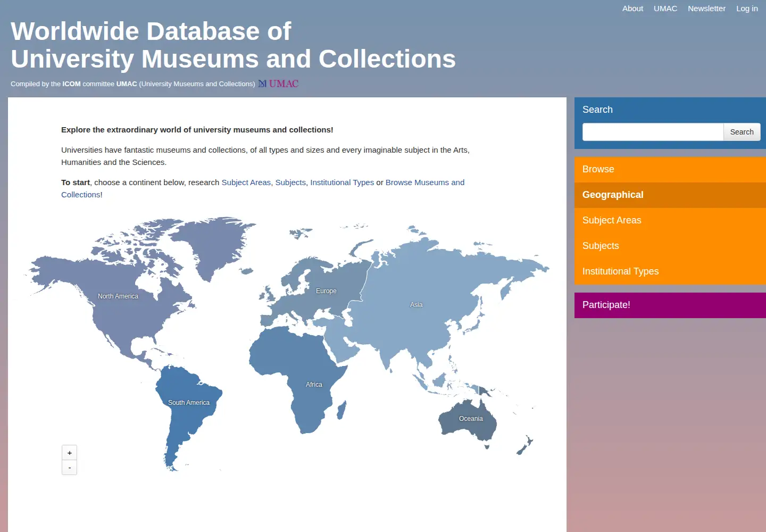Click the Participate! panel
This screenshot has width=766, height=532.
click(x=670, y=305)
